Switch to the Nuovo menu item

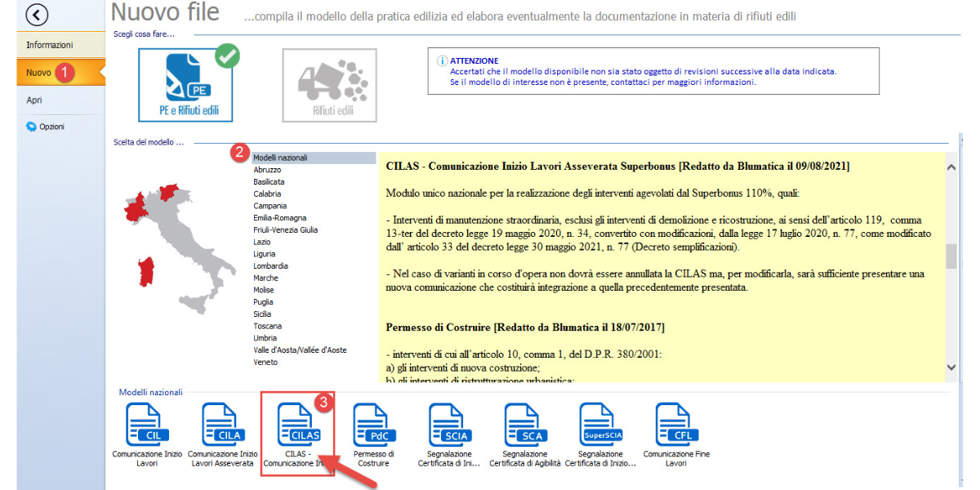click(x=39, y=73)
